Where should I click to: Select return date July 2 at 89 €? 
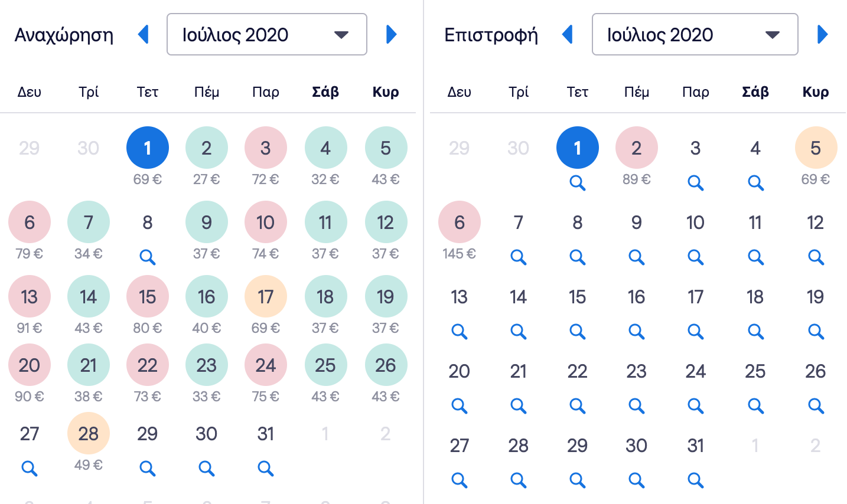click(x=637, y=148)
